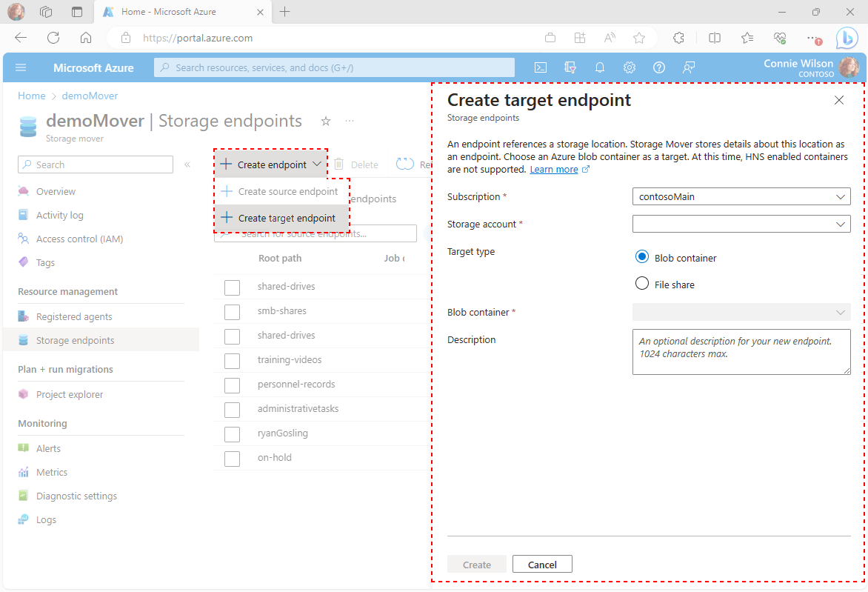This screenshot has width=868, height=592.
Task: Open the Storage account dropdown
Action: pos(741,225)
